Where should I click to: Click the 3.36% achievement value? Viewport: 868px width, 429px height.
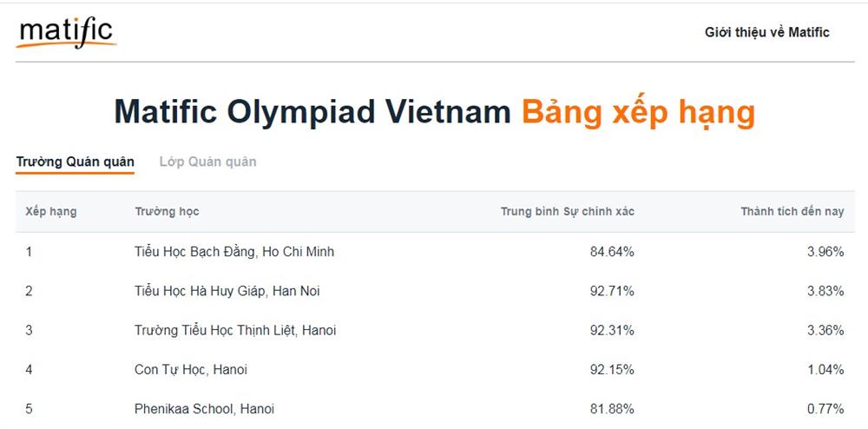pyautogui.click(x=824, y=330)
